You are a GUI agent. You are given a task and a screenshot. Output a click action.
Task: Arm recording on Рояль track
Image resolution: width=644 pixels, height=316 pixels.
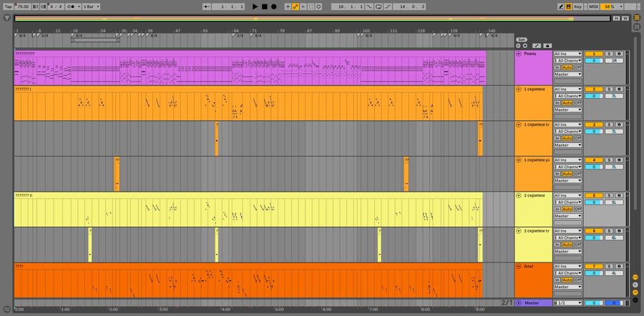[x=619, y=54]
